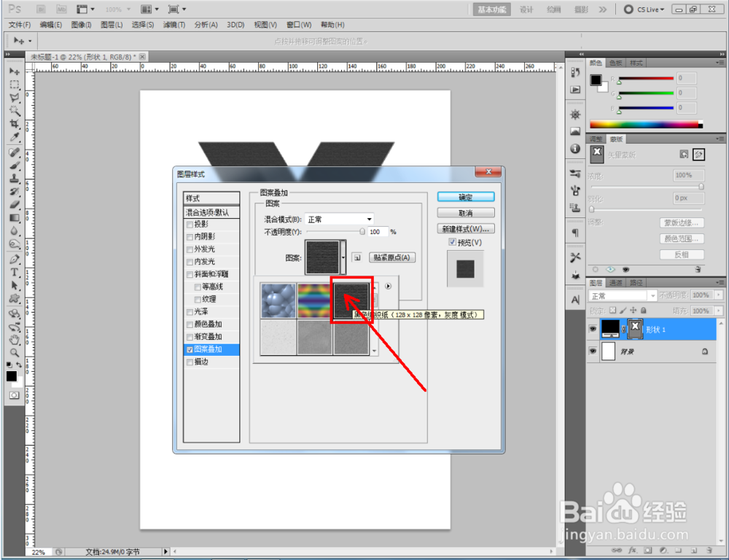This screenshot has height=560, width=729.
Task: Select the Type tool
Action: pyautogui.click(x=15, y=273)
